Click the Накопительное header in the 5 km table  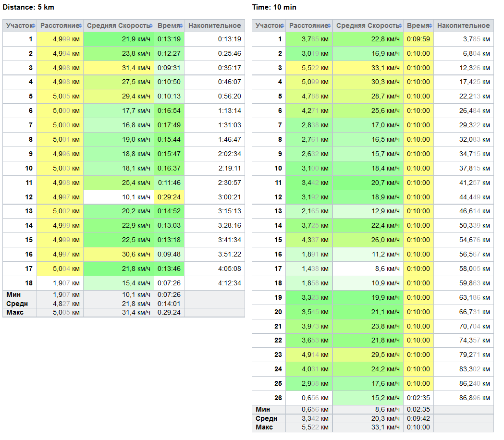coord(214,26)
